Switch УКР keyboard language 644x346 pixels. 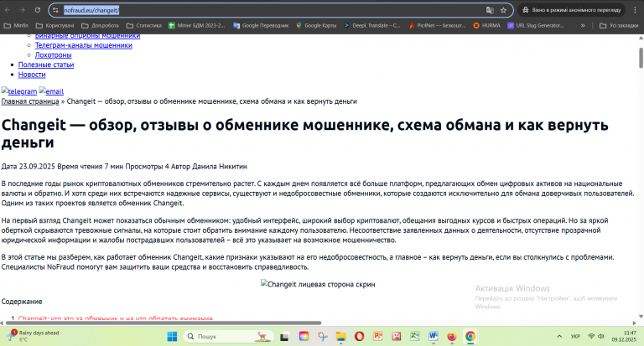575,337
